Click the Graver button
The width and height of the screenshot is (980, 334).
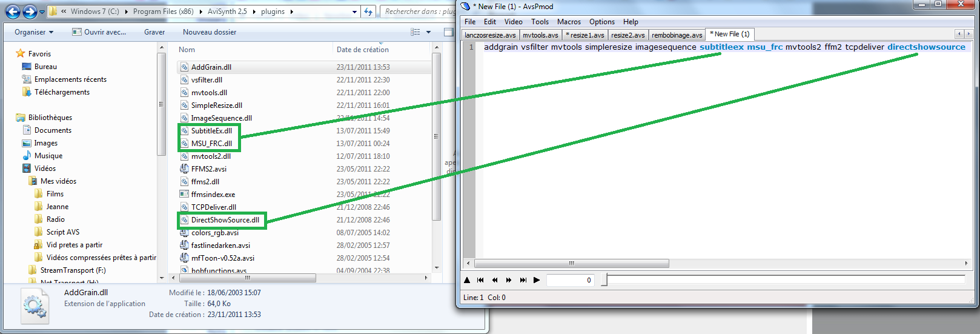(x=154, y=32)
